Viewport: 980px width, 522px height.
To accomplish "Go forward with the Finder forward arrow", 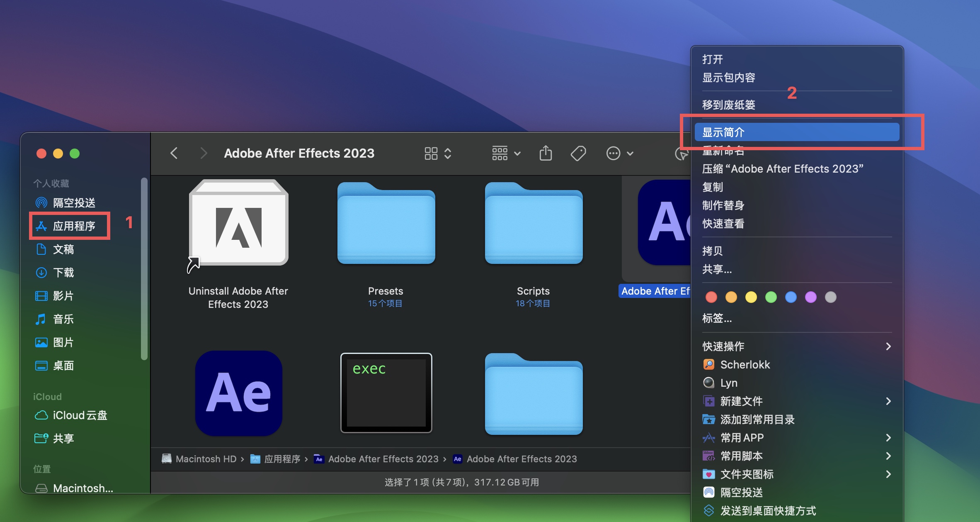I will 203,153.
